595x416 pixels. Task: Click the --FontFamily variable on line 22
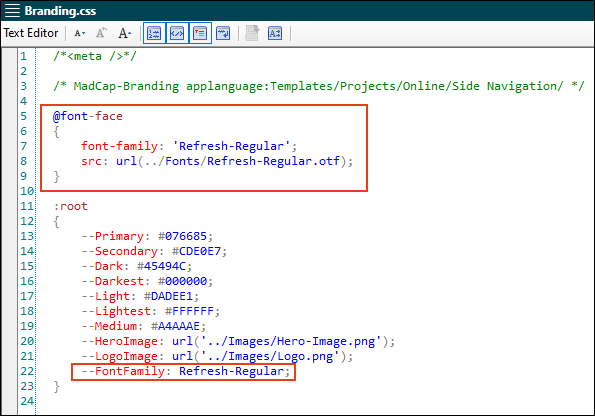[123, 371]
